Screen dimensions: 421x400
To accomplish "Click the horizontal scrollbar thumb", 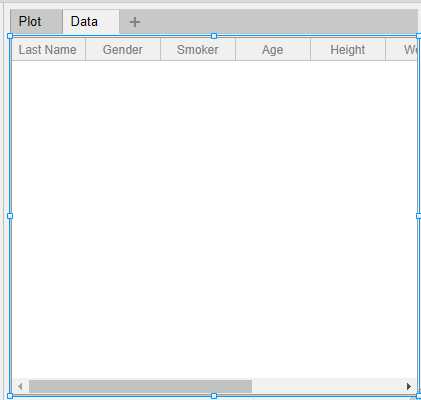I will [x=140, y=386].
